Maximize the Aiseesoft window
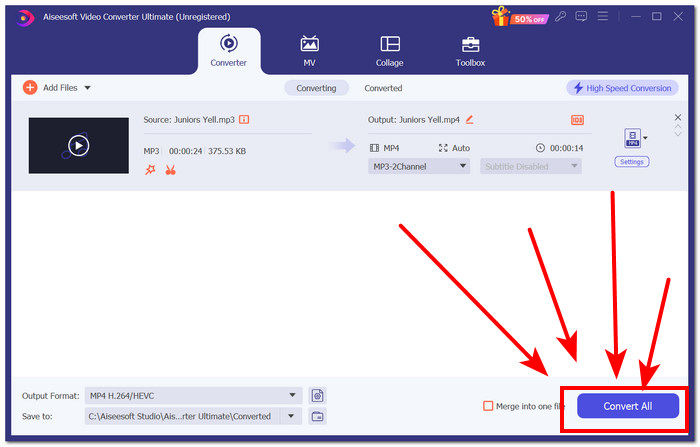 point(657,17)
